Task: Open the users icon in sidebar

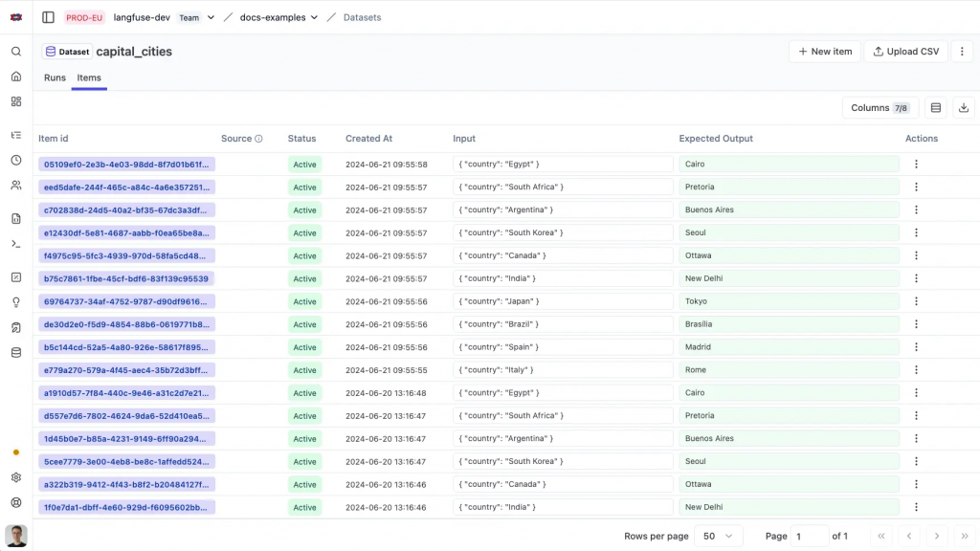Action: (16, 185)
